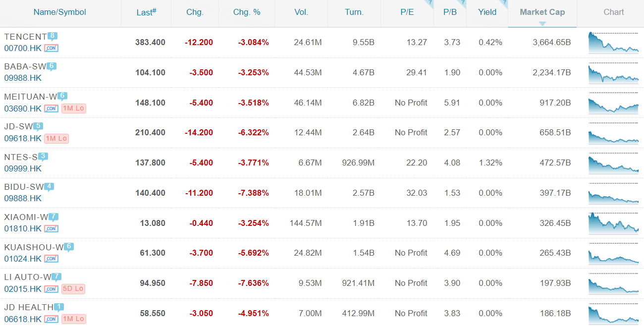Sort the table by Vol. column header
Screen dimensions: 644x328
(x=301, y=12)
